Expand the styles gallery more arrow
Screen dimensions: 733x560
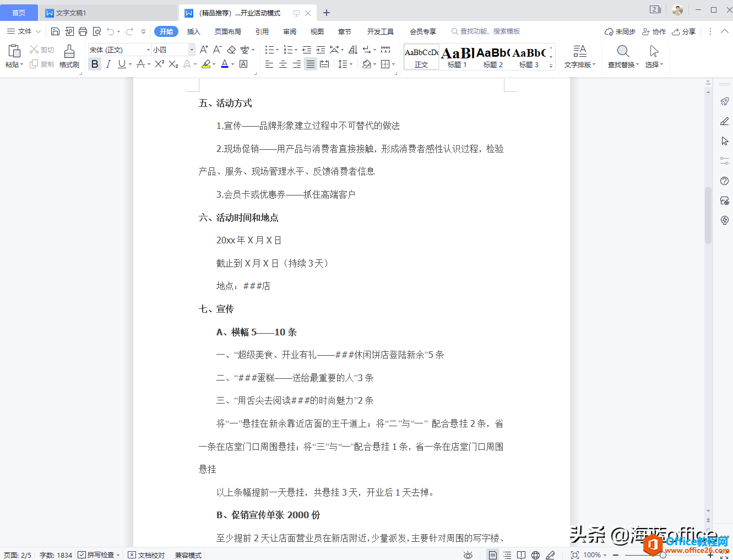click(x=551, y=66)
